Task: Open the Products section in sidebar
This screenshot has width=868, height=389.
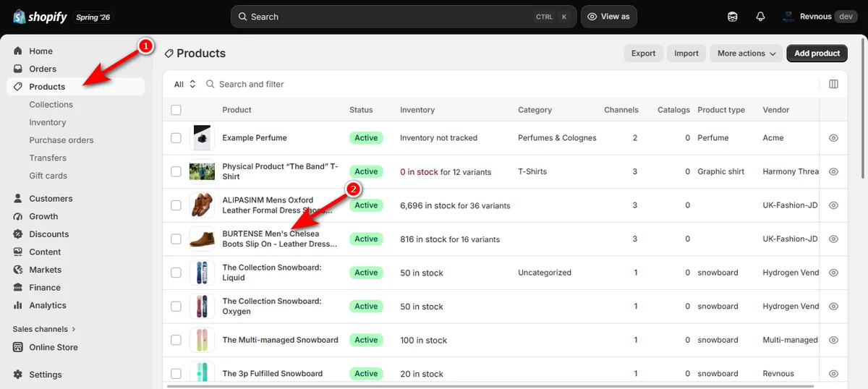Action: point(76,87)
